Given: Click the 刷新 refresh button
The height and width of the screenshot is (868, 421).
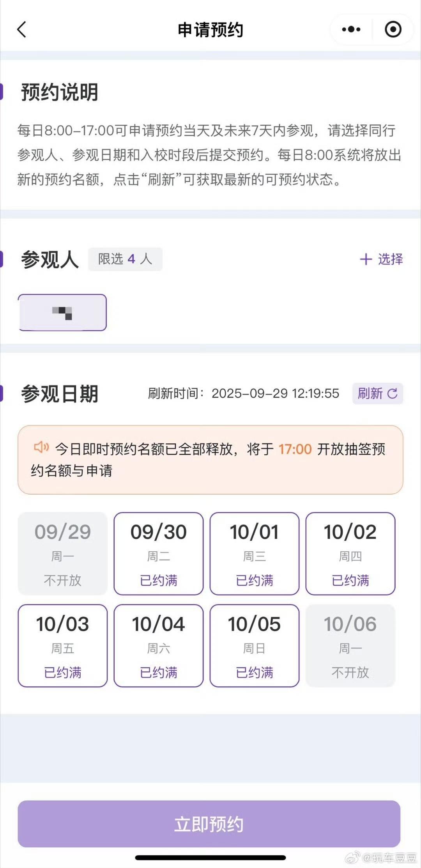Looking at the screenshot, I should [x=377, y=393].
